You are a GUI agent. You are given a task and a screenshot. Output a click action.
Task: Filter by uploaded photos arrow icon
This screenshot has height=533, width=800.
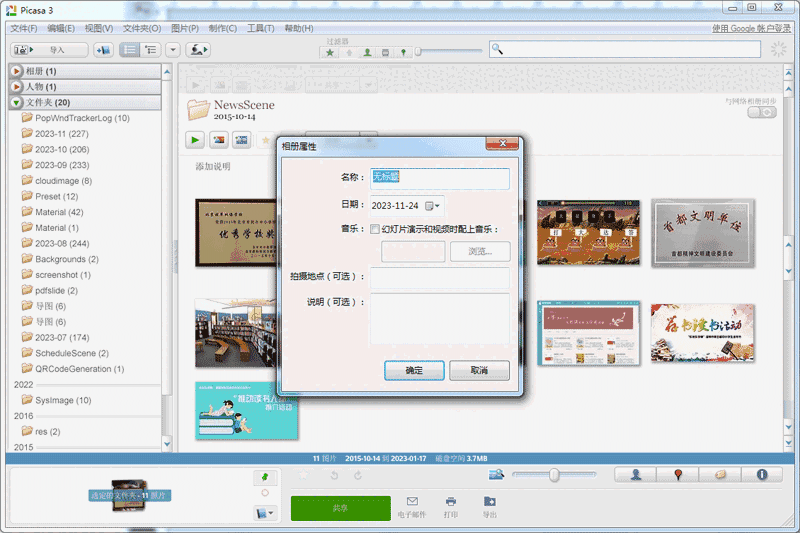point(349,52)
